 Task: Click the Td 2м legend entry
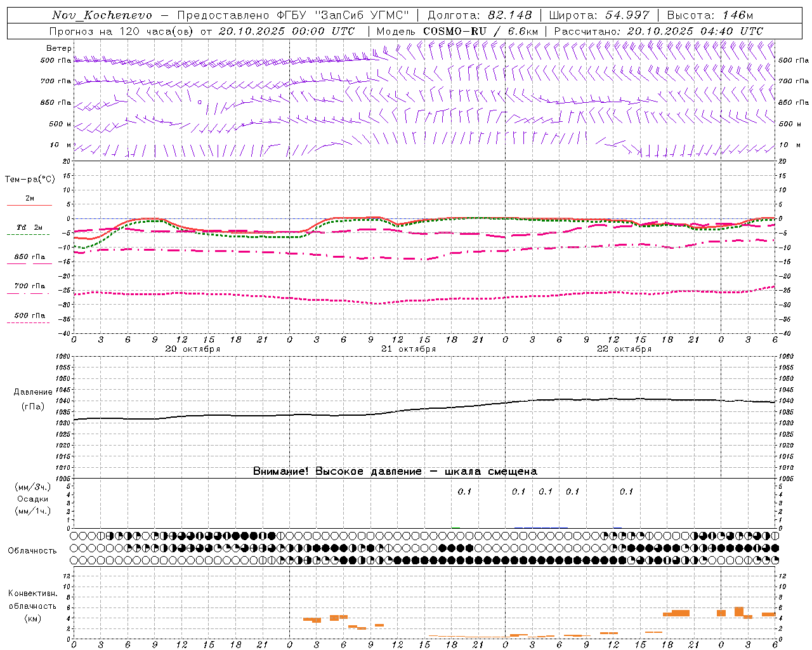[29, 227]
